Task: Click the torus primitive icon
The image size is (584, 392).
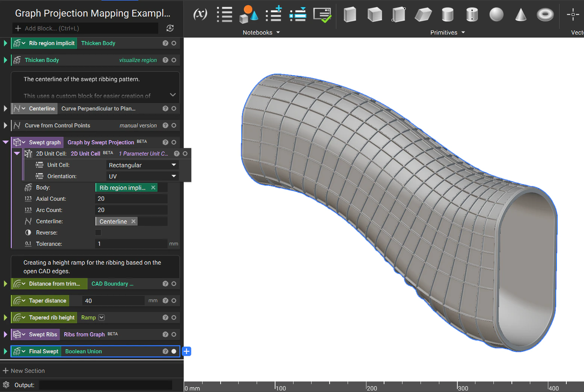Action: pos(545,15)
